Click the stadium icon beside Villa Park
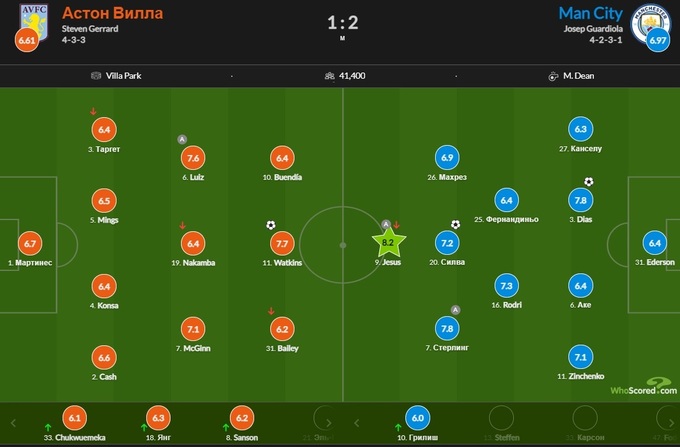The height and width of the screenshot is (447, 680). coord(96,75)
